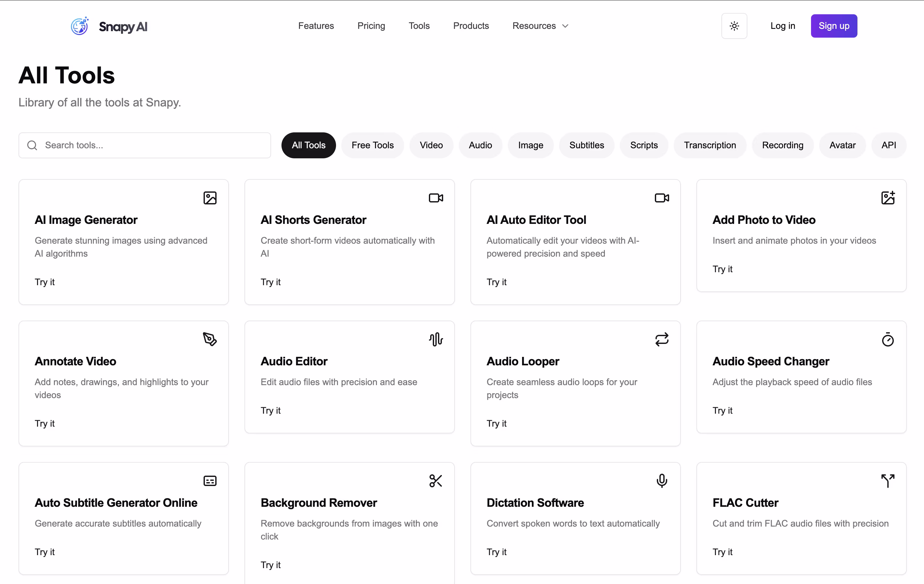Image resolution: width=924 pixels, height=584 pixels.
Task: Click the Snapy AI logo icon
Action: [80, 26]
